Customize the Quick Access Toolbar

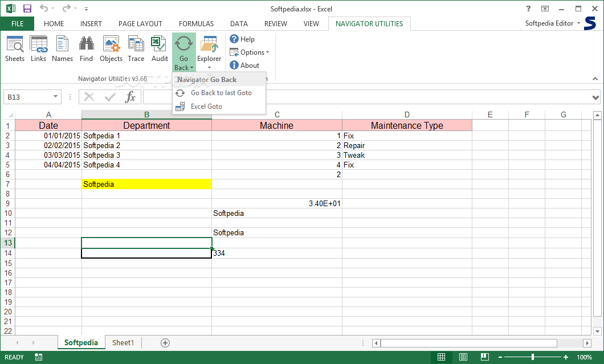pyautogui.click(x=86, y=9)
